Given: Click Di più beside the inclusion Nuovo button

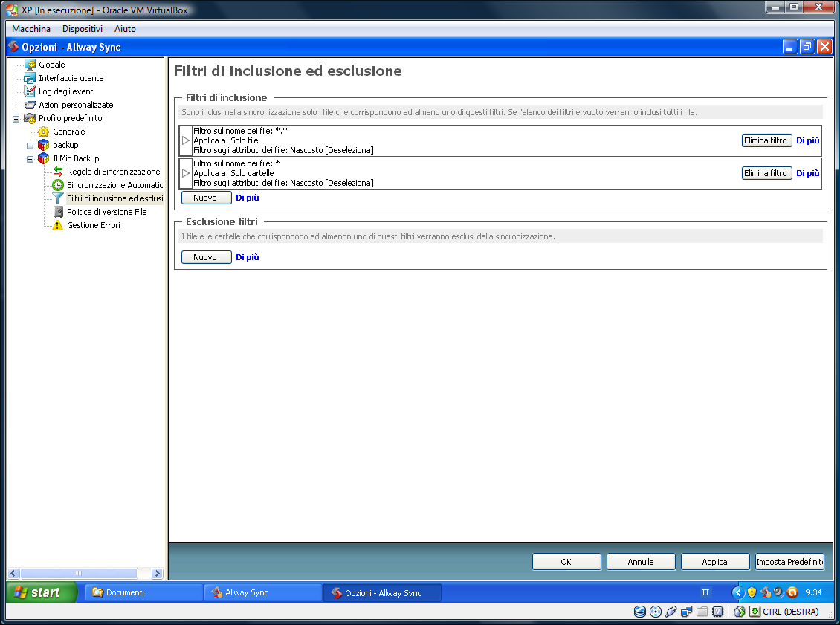Looking at the screenshot, I should pos(248,198).
